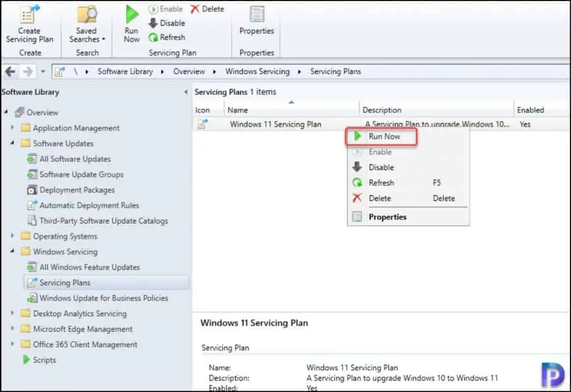Select All Software Updates node
The width and height of the screenshot is (571, 392).
pos(75,159)
